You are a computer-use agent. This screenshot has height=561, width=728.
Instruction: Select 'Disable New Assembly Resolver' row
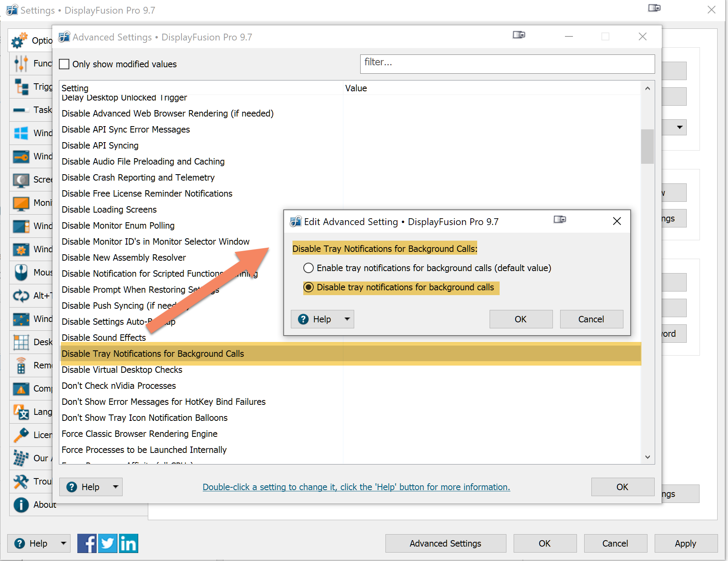click(x=351, y=257)
